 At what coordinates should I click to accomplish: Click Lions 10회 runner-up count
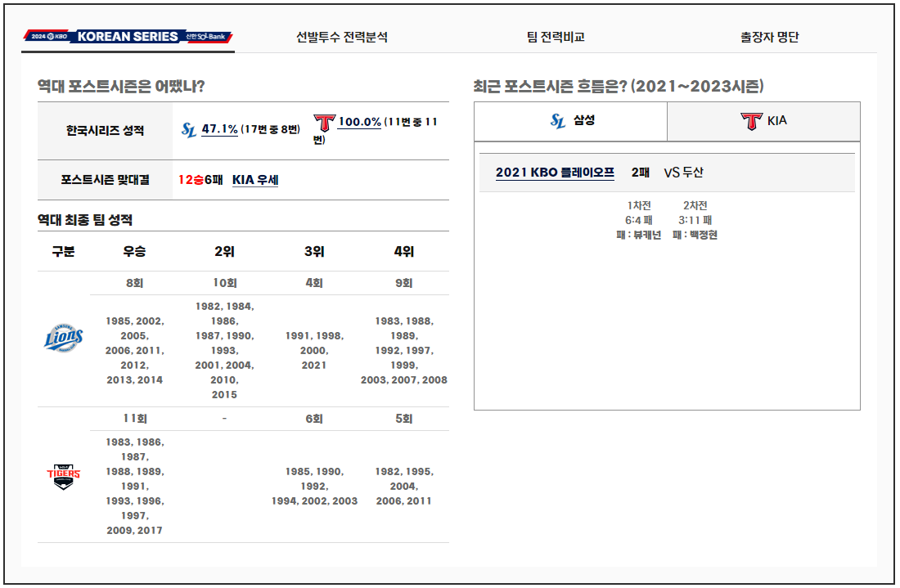[224, 283]
